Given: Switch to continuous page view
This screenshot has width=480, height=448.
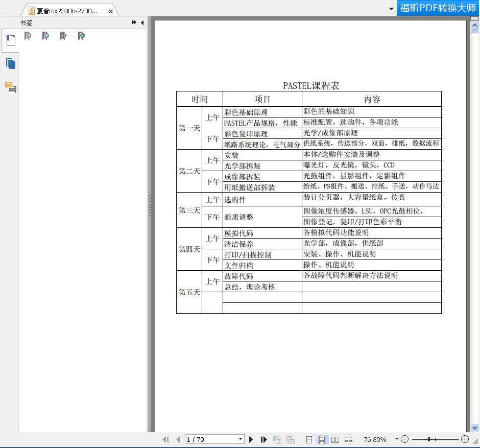Looking at the screenshot, I should (x=322, y=440).
